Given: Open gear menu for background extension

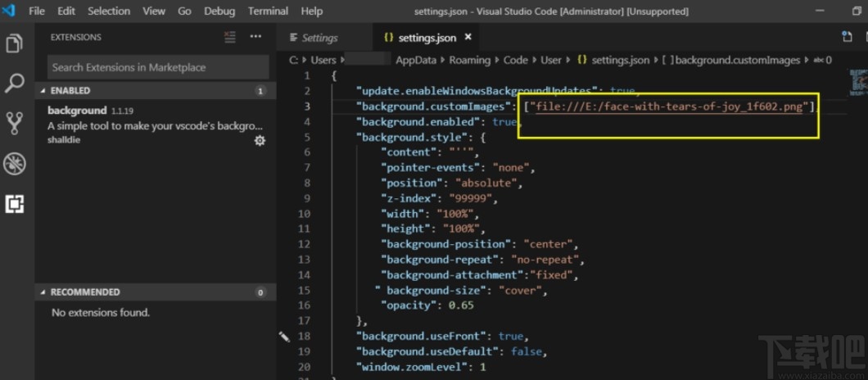Looking at the screenshot, I should pyautogui.click(x=260, y=141).
